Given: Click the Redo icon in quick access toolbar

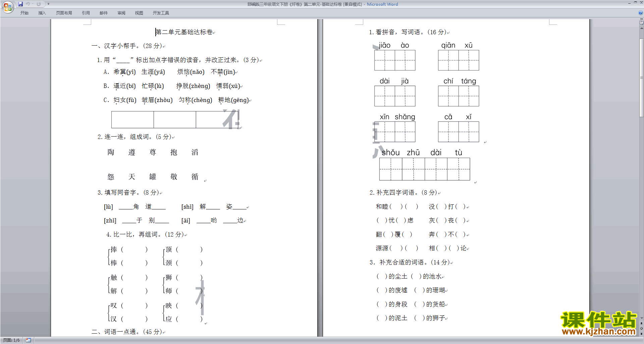Looking at the screenshot, I should (39, 4).
